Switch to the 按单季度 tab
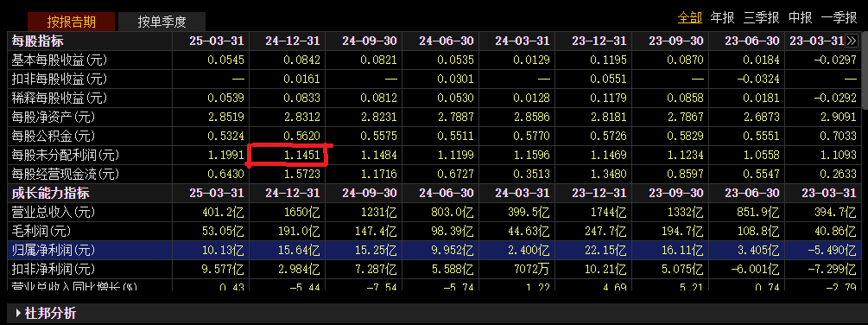868x325 pixels. (x=162, y=22)
